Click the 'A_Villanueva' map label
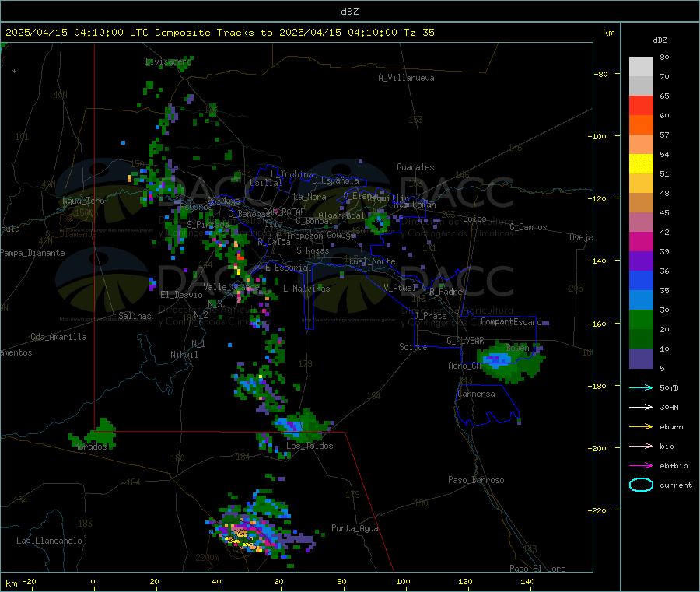The width and height of the screenshot is (700, 592). point(406,78)
